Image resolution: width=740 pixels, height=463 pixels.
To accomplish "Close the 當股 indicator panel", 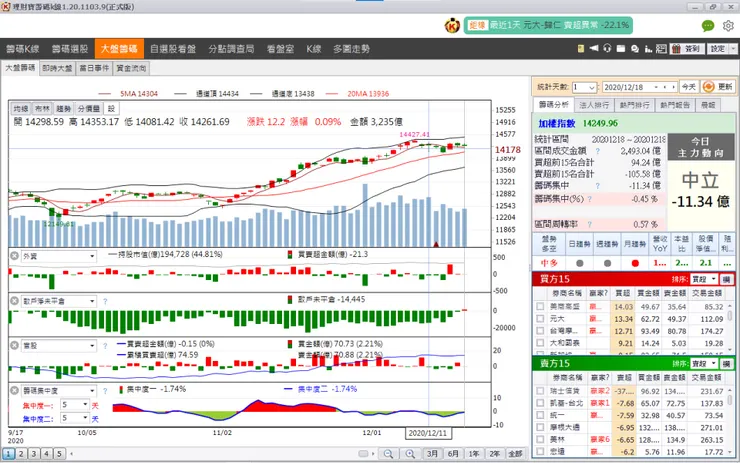I will [x=15, y=345].
